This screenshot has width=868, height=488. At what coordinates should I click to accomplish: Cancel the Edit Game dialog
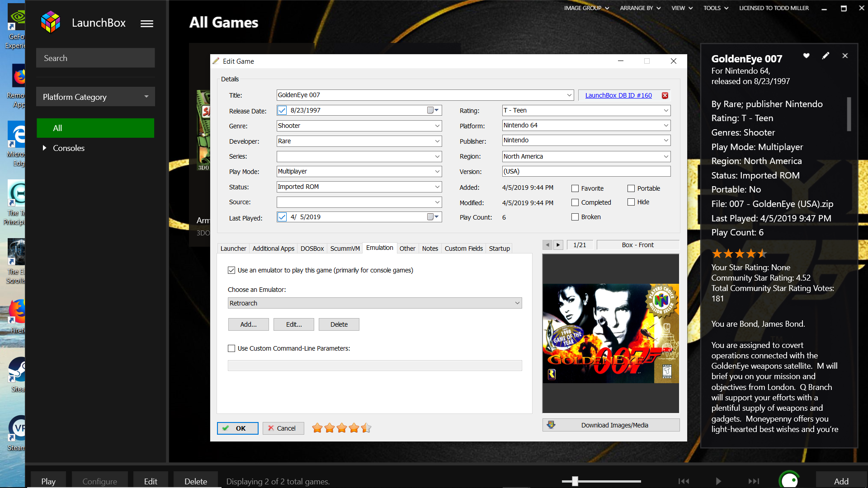283,428
